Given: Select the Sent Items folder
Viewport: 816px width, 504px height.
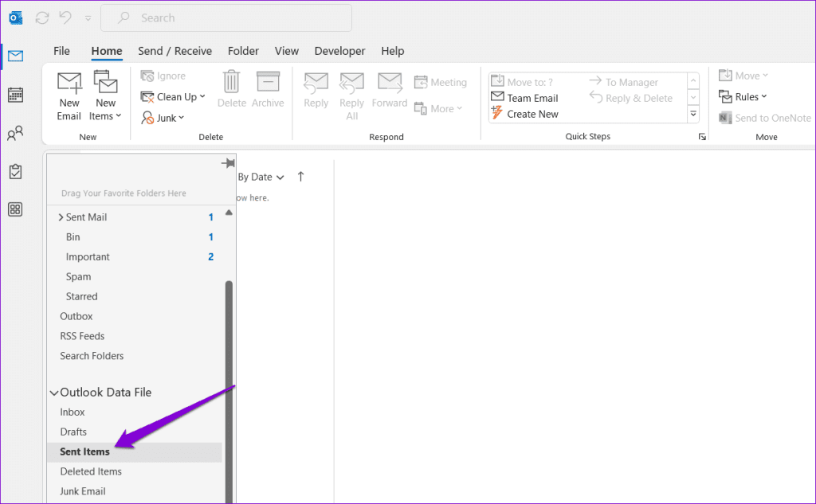Looking at the screenshot, I should (85, 451).
